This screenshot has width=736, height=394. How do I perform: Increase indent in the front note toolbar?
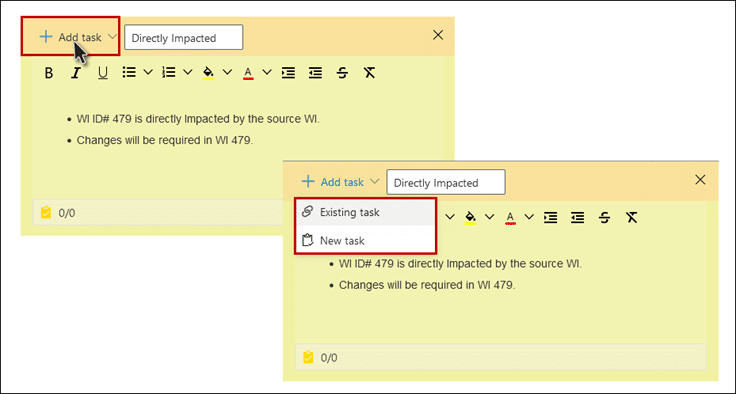[551, 217]
